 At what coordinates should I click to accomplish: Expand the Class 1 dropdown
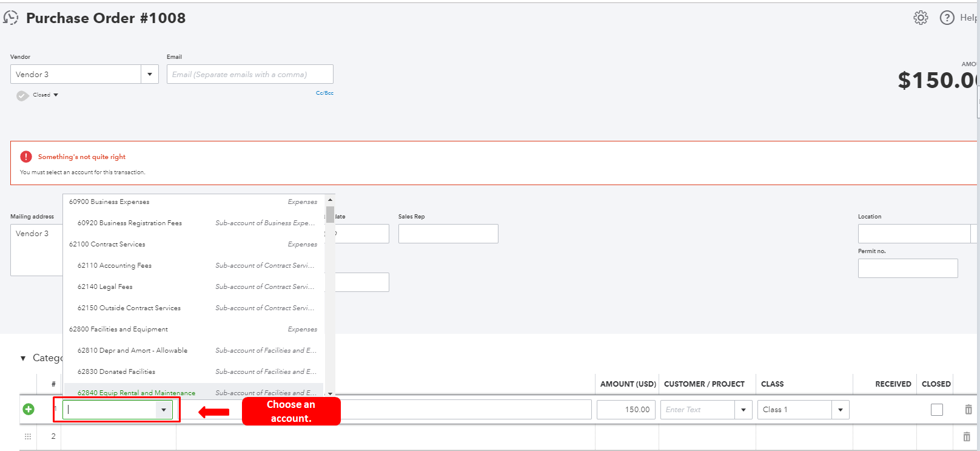(840, 410)
